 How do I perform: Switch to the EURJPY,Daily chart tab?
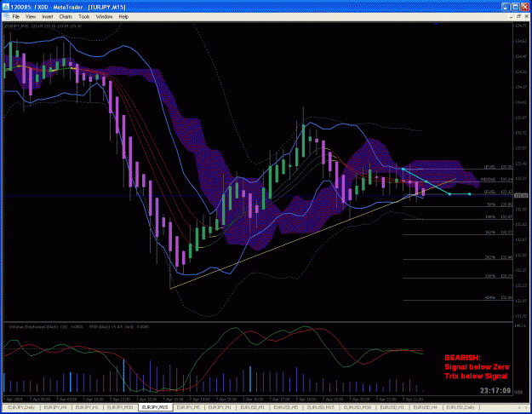[x=21, y=407]
